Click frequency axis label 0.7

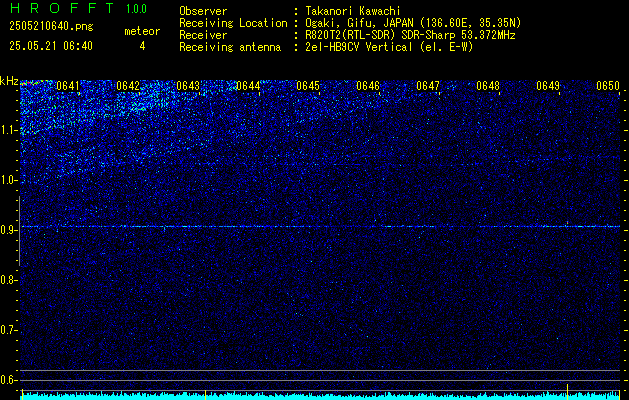[9, 330]
